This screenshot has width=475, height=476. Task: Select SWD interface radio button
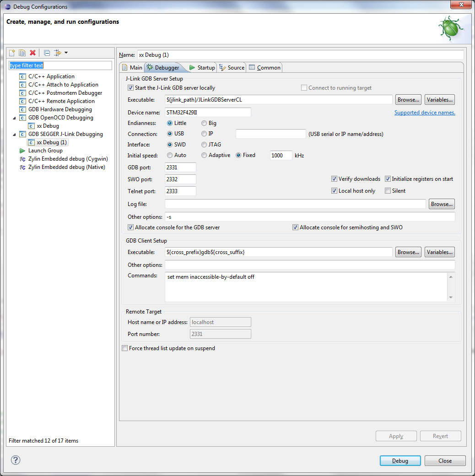point(170,145)
